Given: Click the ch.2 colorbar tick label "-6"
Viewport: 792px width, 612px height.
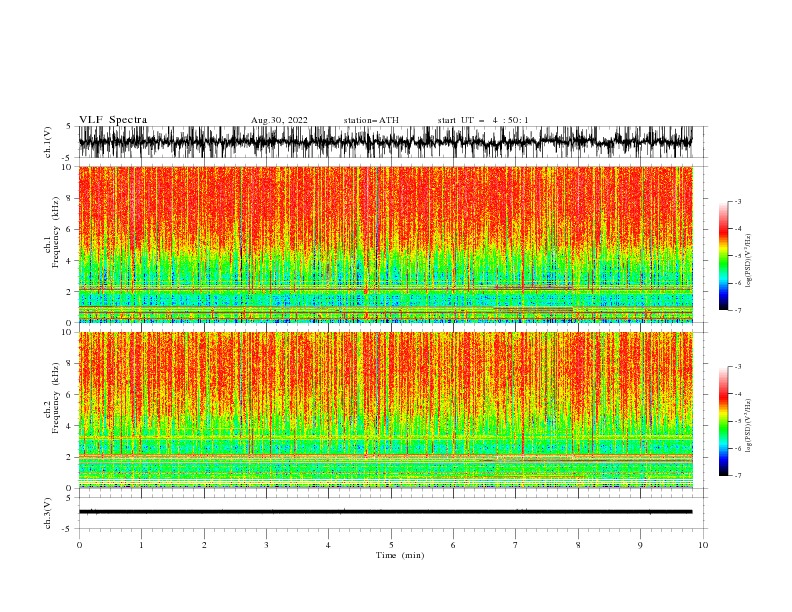Looking at the screenshot, I should [x=737, y=448].
